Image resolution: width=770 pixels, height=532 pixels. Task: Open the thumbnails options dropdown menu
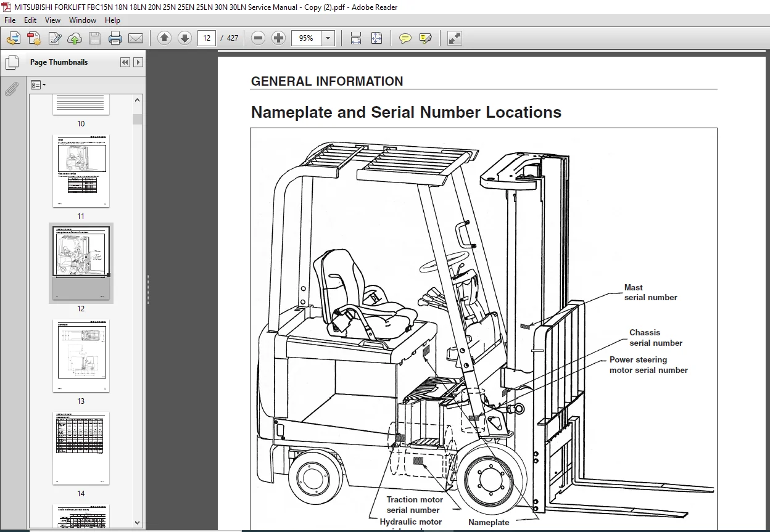pos(38,84)
